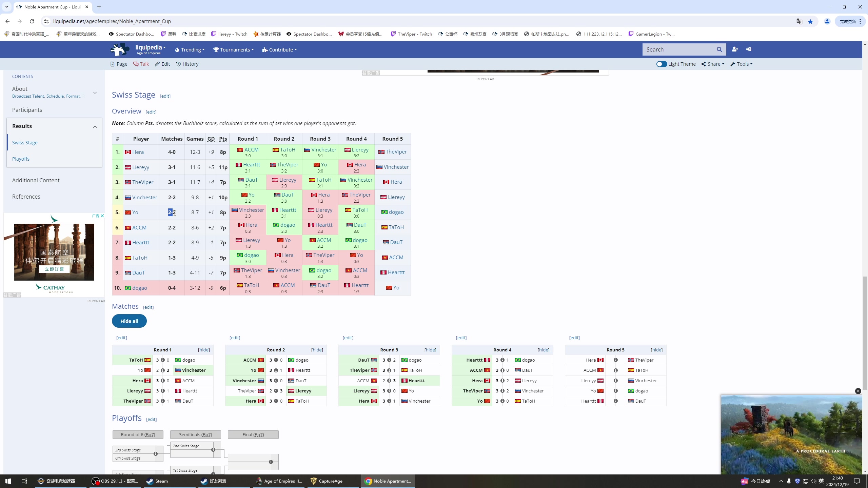The width and height of the screenshot is (868, 488).
Task: Expand the About contents section
Action: coord(95,93)
